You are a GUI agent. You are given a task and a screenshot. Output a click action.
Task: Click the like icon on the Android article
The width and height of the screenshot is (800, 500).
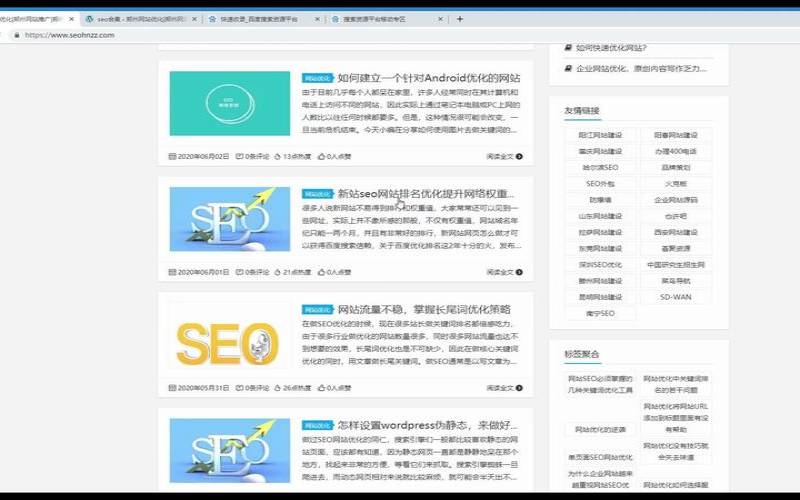pos(321,157)
